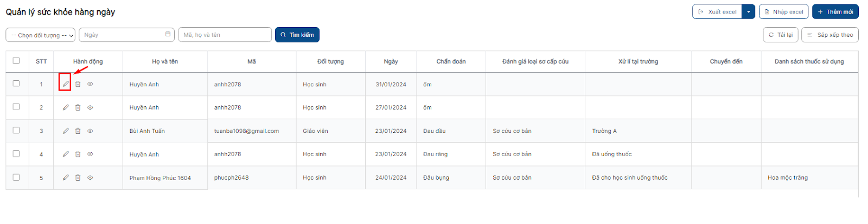The height and width of the screenshot is (224, 868).
Task: Click the edit pencil icon for row 1
Action: [65, 84]
